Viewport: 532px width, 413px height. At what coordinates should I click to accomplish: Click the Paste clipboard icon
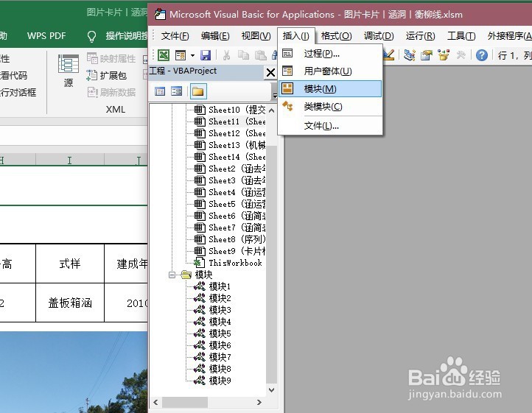260,55
